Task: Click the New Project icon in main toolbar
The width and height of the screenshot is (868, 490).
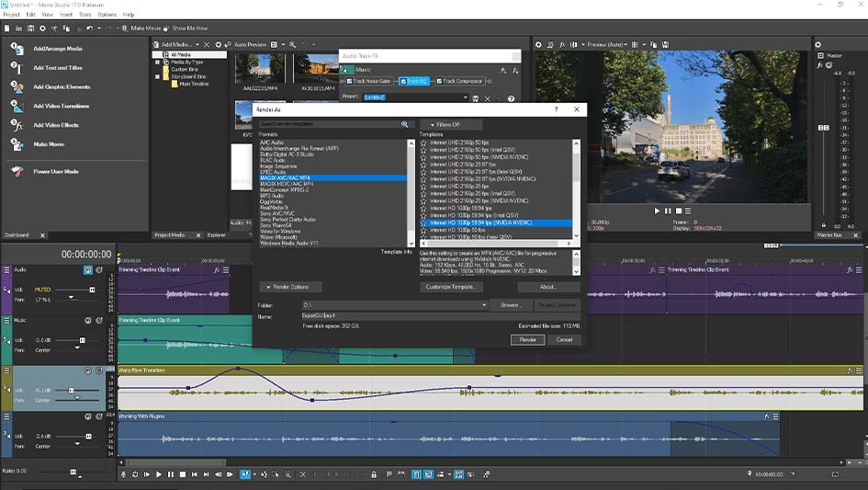Action: 6,28
